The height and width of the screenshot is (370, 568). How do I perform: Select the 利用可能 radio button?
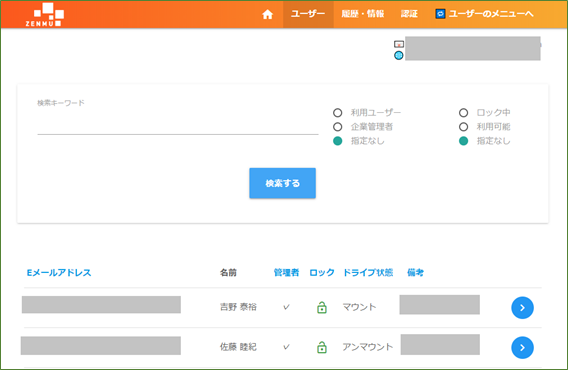(464, 127)
